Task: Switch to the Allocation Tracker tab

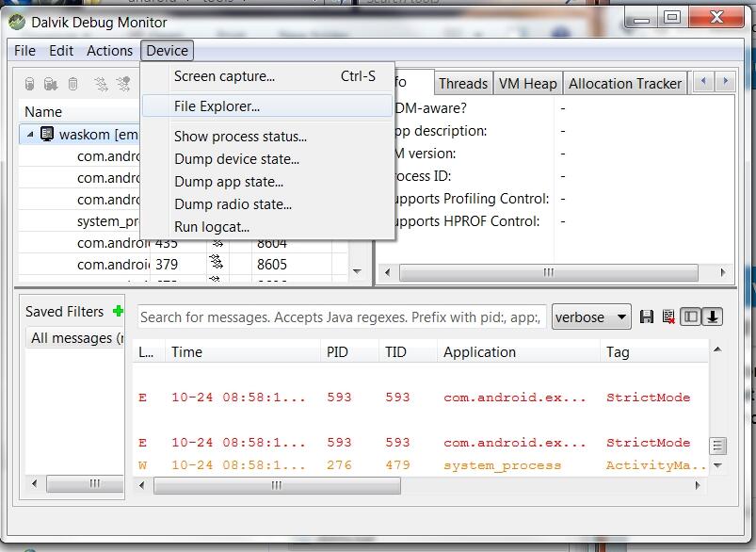Action: pos(624,84)
